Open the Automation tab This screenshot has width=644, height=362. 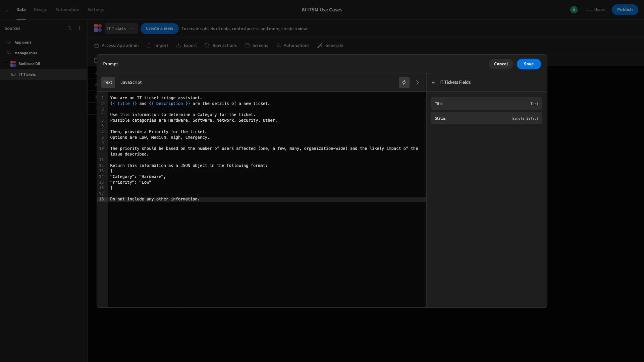click(x=67, y=10)
